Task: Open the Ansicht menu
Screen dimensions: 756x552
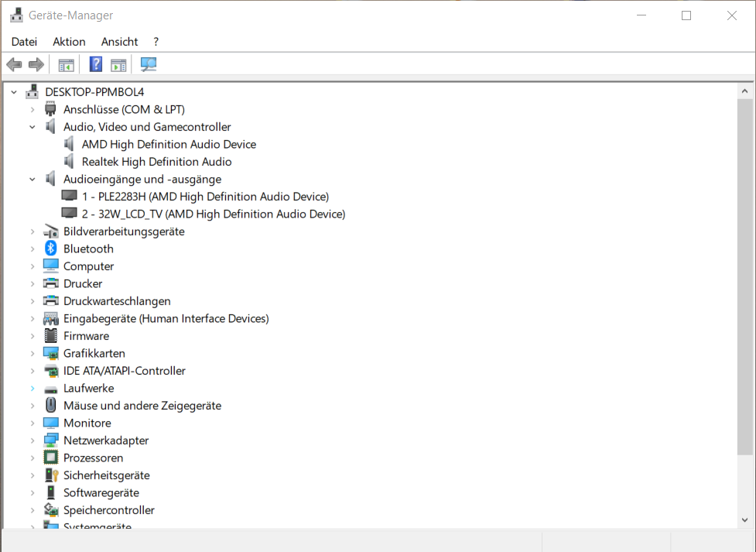Action: click(x=120, y=42)
